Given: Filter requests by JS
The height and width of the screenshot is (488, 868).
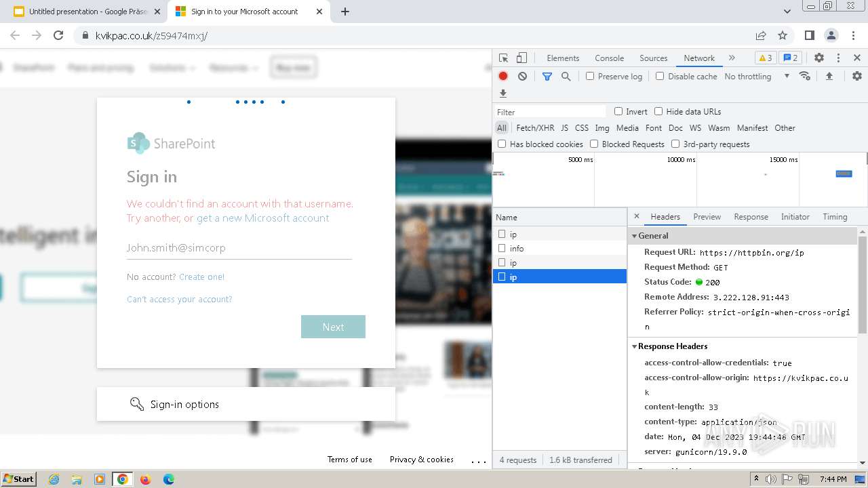Looking at the screenshot, I should click(564, 127).
